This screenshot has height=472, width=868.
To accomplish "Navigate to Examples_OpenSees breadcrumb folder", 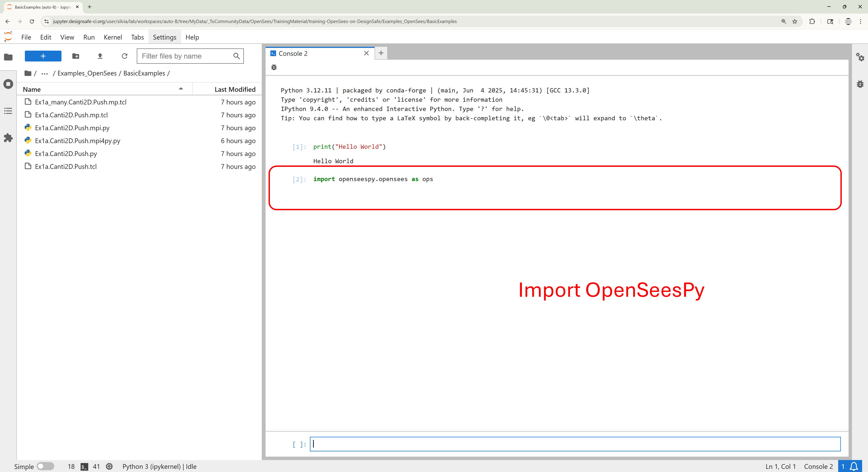I will point(87,73).
